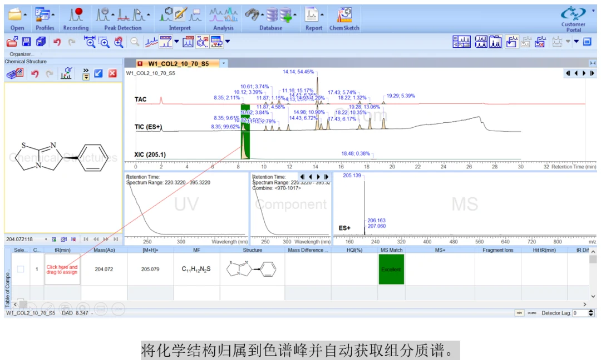Click the grayed zoom-out magnifier
Image resolution: width=601 pixels, height=364 pixels.
(x=135, y=42)
